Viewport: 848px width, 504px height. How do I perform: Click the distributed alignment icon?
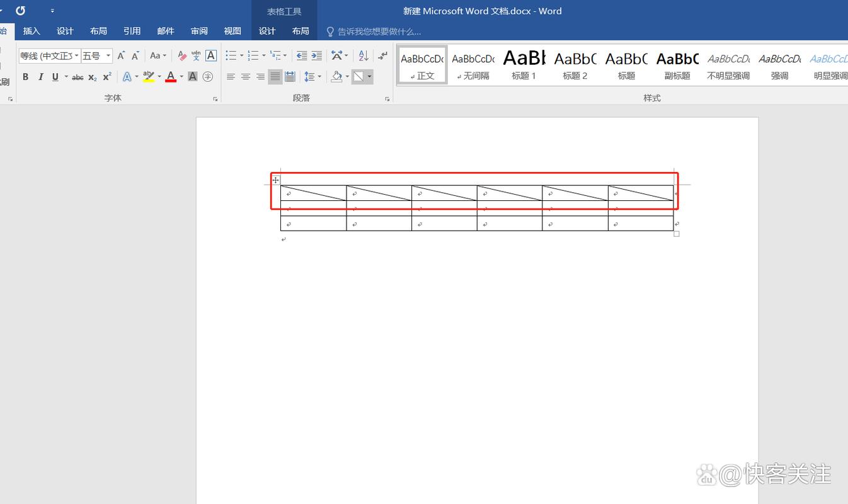tap(290, 77)
